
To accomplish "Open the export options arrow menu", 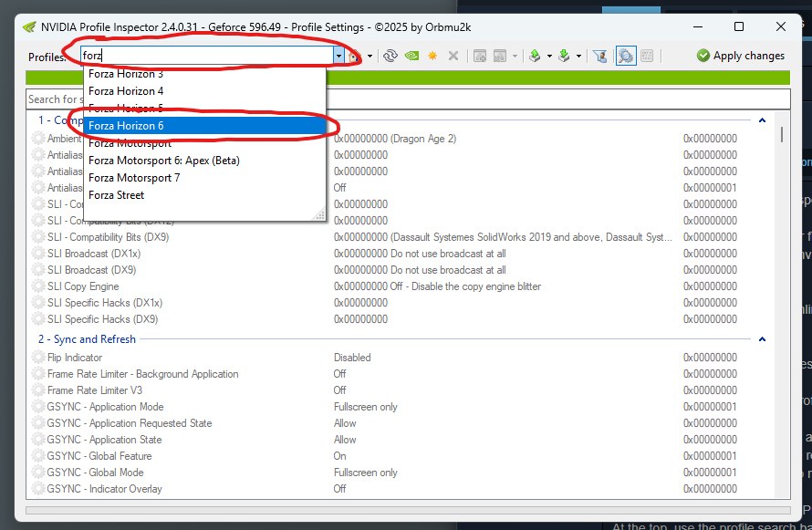I will (549, 56).
